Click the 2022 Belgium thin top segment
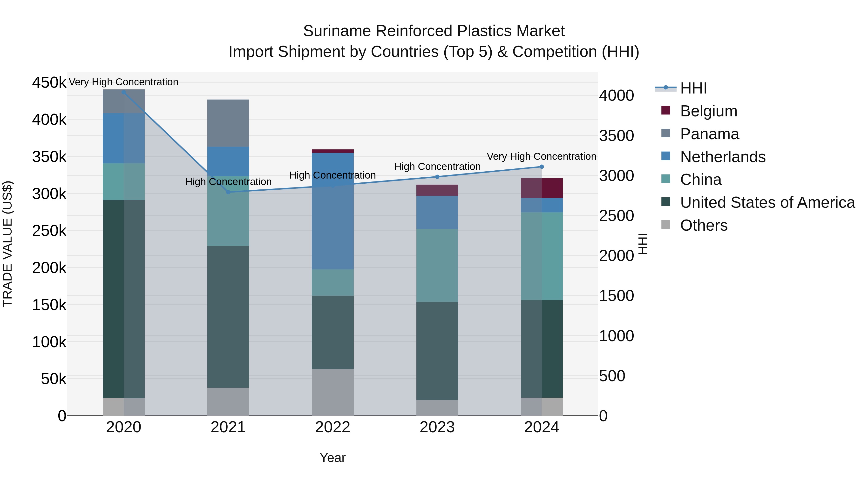 [x=332, y=151]
